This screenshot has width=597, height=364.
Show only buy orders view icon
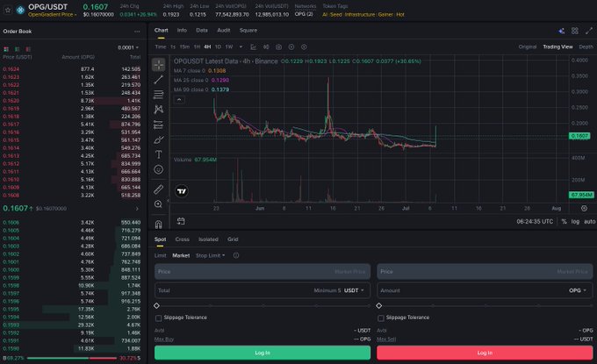click(x=18, y=49)
